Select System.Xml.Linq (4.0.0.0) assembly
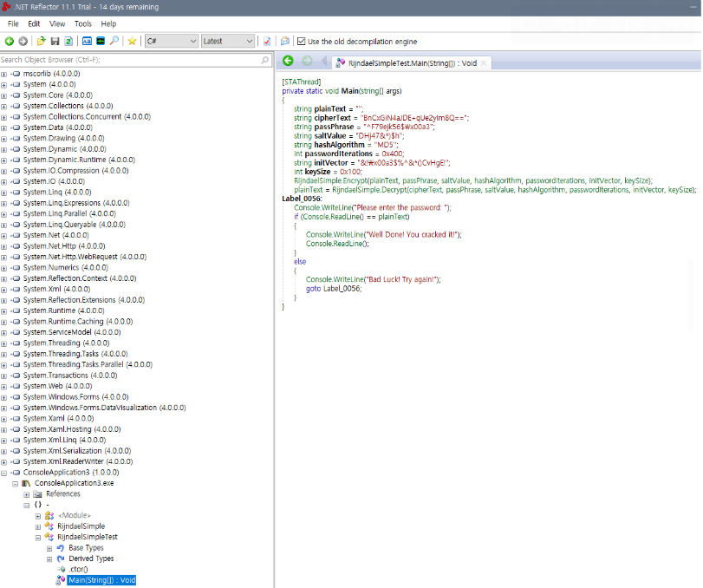The width and height of the screenshot is (703, 588). (64, 440)
